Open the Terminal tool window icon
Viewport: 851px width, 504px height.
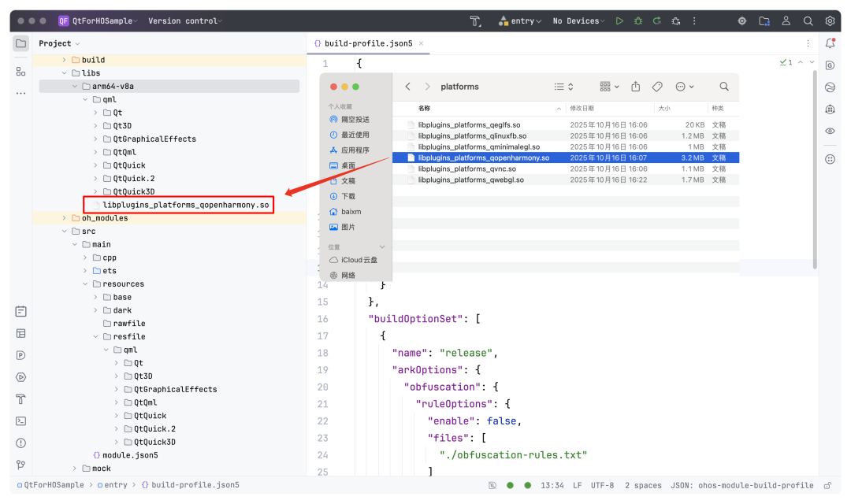pos(20,421)
